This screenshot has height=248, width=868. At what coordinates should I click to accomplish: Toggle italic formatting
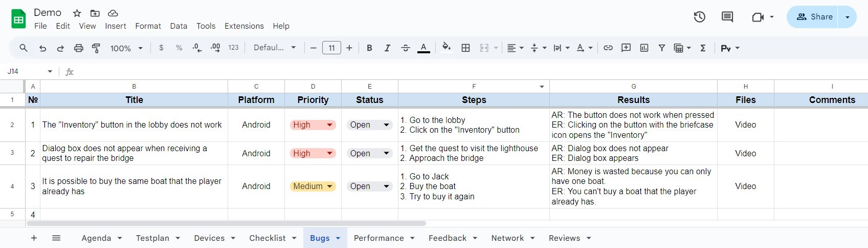point(387,48)
